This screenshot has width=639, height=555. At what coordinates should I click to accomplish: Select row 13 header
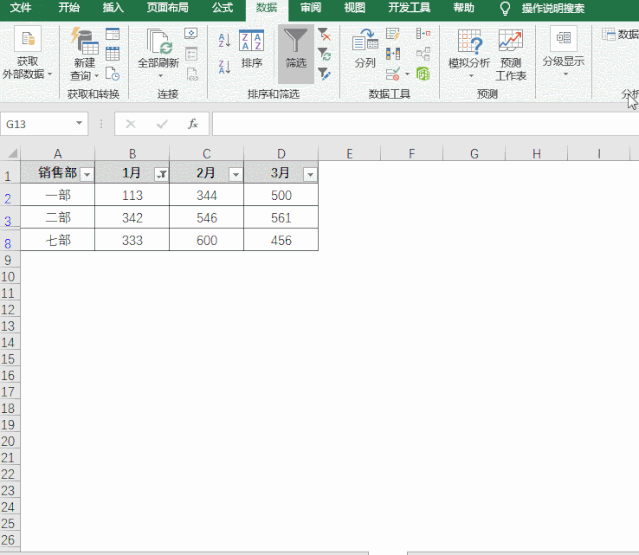[x=8, y=326]
